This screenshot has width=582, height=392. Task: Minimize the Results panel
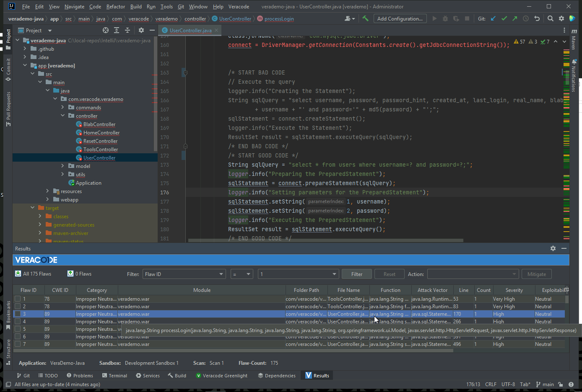tap(564, 248)
